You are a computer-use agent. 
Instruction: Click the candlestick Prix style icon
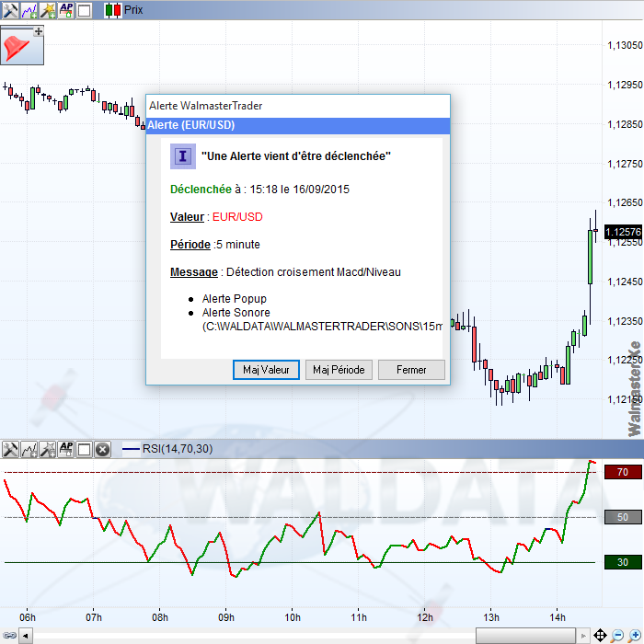click(113, 10)
